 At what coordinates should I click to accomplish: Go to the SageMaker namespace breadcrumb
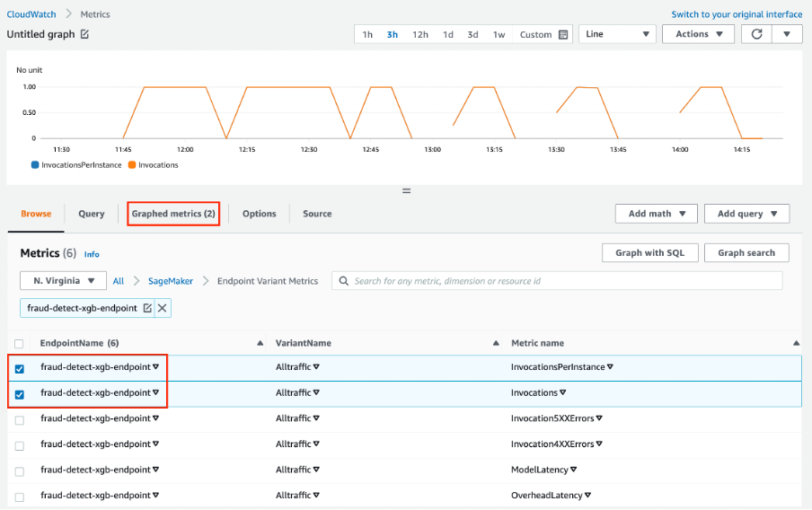(x=171, y=281)
